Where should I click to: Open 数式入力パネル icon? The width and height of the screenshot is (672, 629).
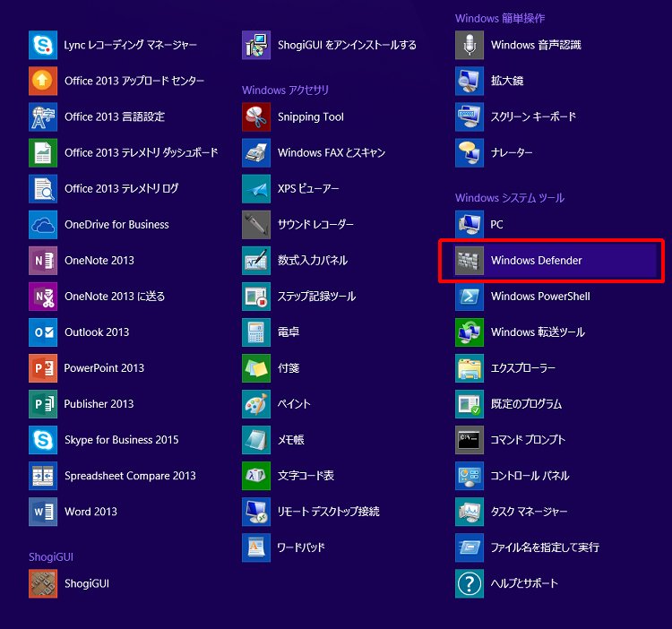click(256, 260)
